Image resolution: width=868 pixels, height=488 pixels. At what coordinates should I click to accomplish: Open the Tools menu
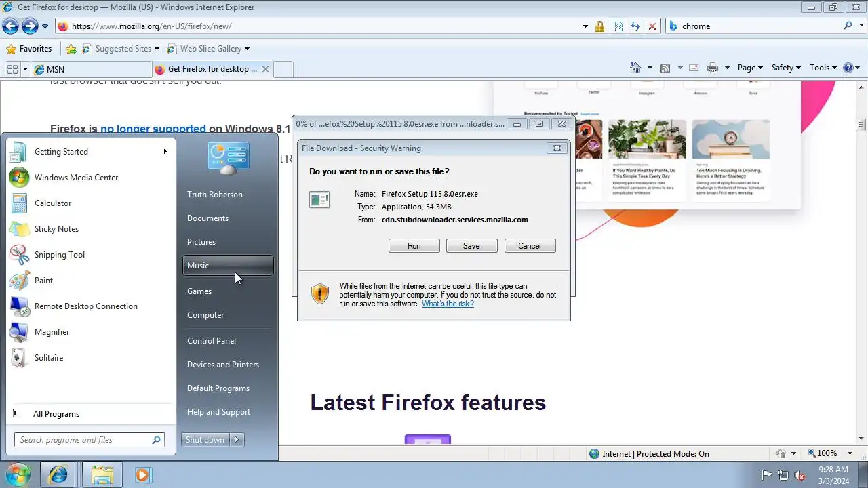[x=823, y=68]
